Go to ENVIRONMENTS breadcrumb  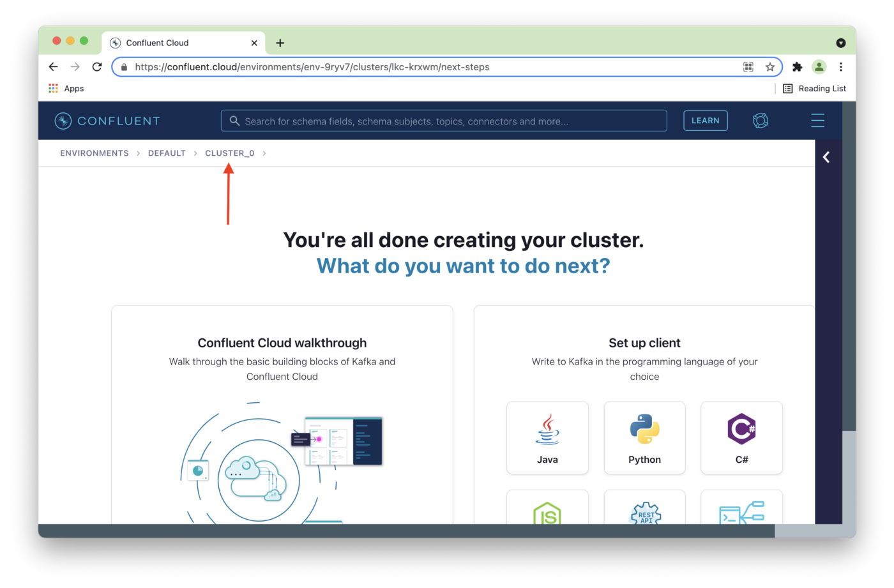click(x=95, y=153)
